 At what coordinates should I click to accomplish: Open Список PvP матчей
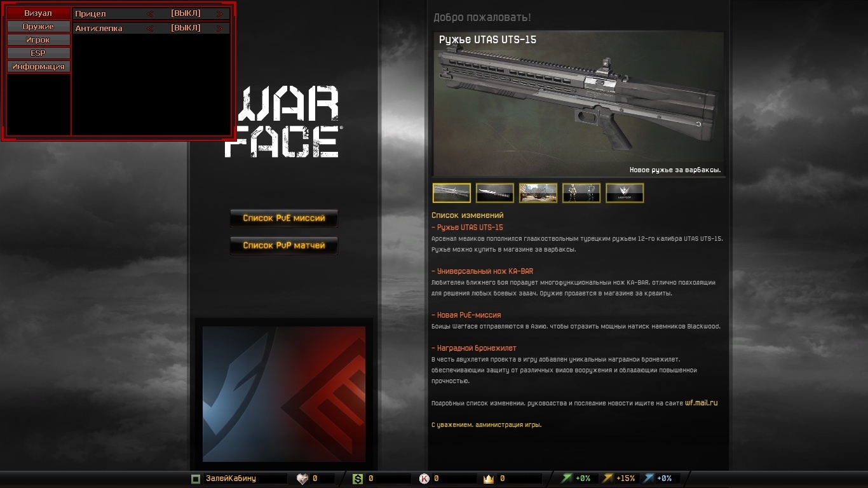284,245
